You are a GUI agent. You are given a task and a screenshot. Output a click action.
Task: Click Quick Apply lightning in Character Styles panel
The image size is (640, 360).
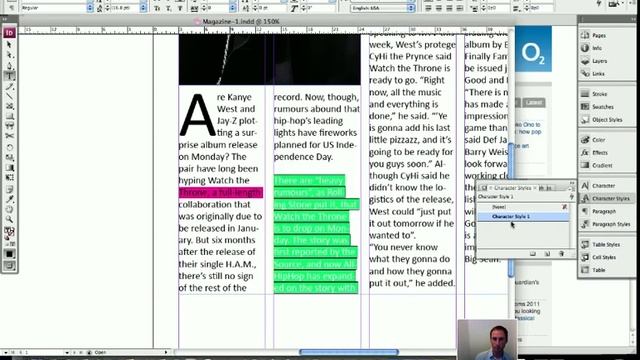pyautogui.click(x=571, y=197)
